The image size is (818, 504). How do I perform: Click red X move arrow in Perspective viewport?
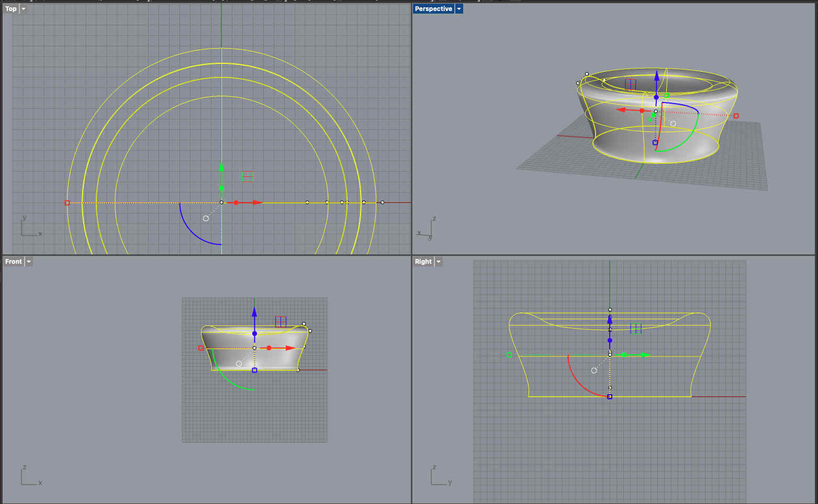click(622, 110)
